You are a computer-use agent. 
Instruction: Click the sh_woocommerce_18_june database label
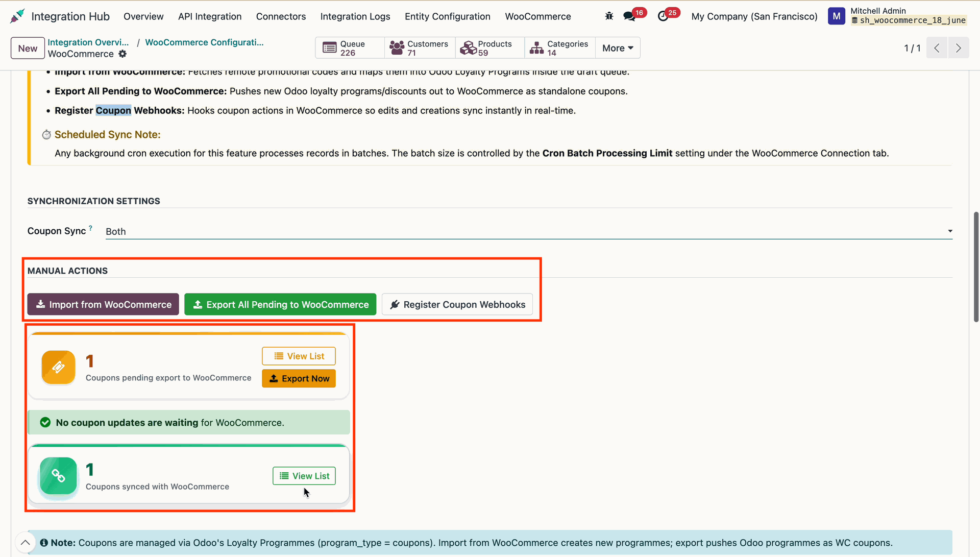pos(909,20)
